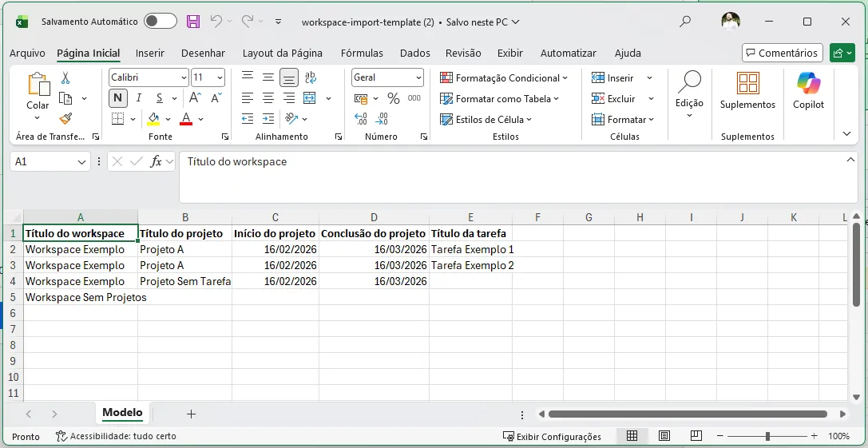Copy selection with the copy icon
The height and width of the screenshot is (448, 868).
click(65, 98)
